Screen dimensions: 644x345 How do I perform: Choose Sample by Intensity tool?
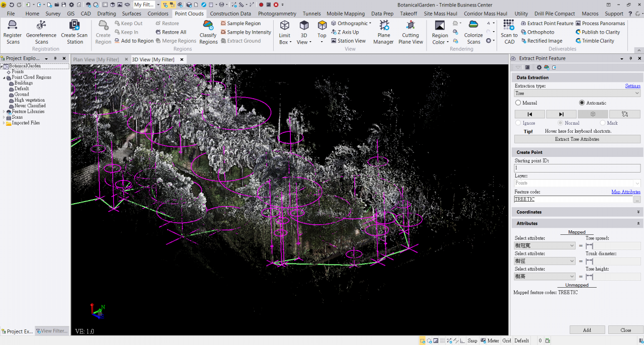tap(246, 32)
